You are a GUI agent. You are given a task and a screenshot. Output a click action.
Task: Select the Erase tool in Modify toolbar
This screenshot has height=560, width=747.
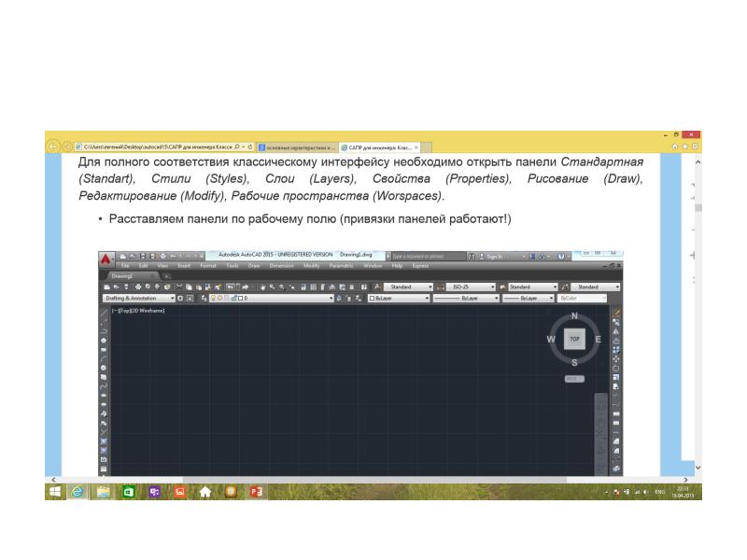[616, 313]
